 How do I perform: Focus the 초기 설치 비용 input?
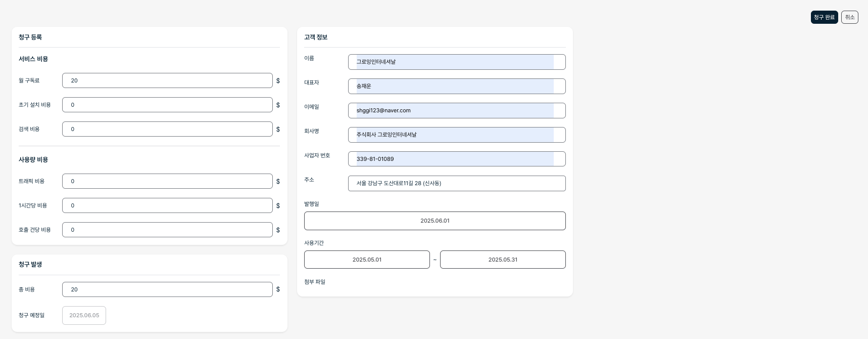(x=167, y=105)
